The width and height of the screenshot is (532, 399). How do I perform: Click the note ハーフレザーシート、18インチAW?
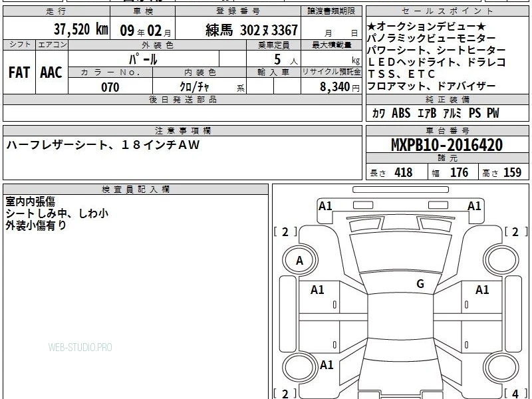[103, 145]
